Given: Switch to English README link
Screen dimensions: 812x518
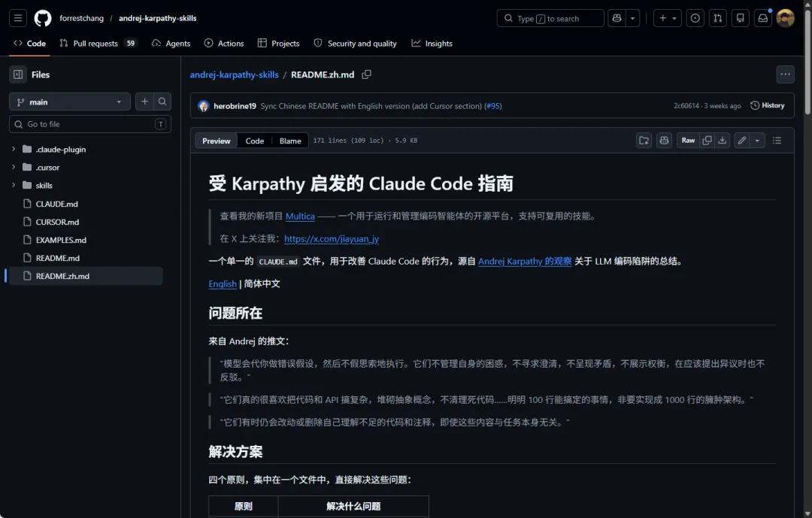Looking at the screenshot, I should click(222, 284).
